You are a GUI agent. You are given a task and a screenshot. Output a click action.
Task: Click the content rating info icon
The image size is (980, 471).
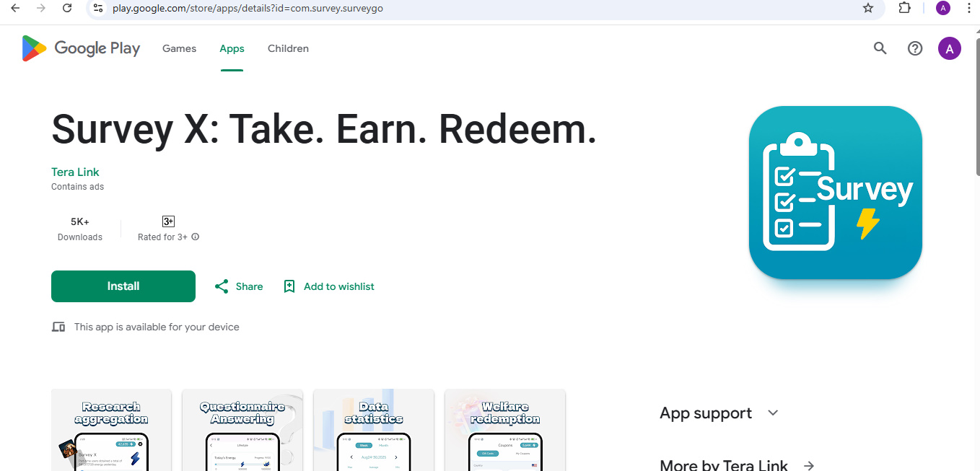pos(196,237)
